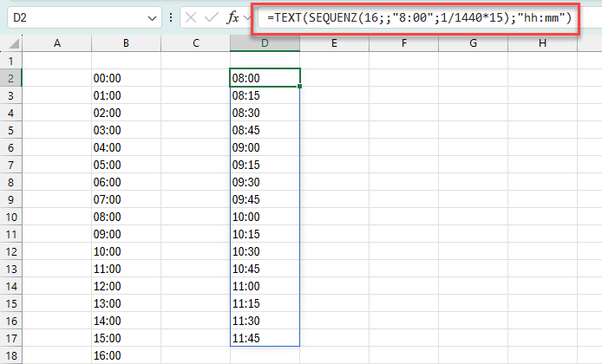This screenshot has width=602, height=364.
Task: Select cell D6 showing 09:00
Action: tap(265, 147)
